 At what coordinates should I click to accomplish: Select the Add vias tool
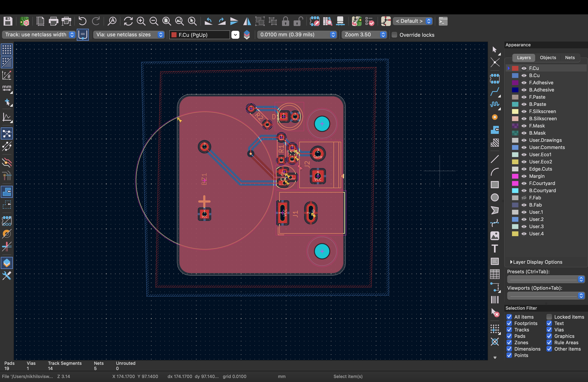click(495, 117)
